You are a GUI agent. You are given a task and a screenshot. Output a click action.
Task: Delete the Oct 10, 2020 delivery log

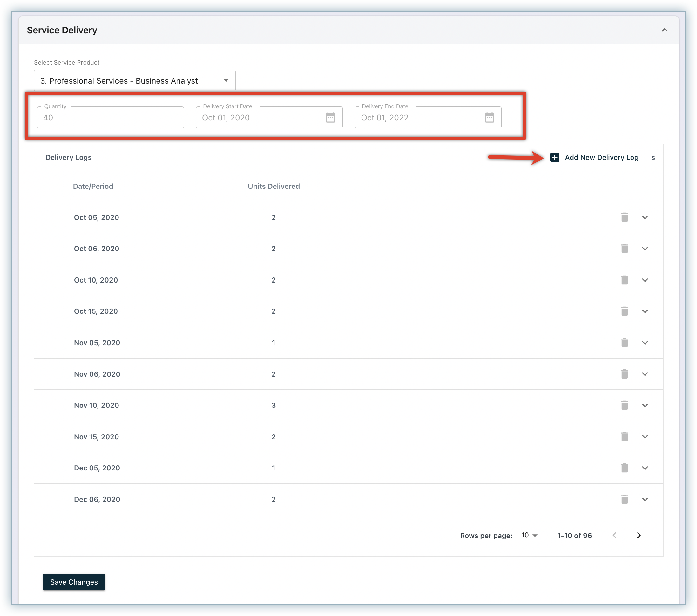(624, 280)
